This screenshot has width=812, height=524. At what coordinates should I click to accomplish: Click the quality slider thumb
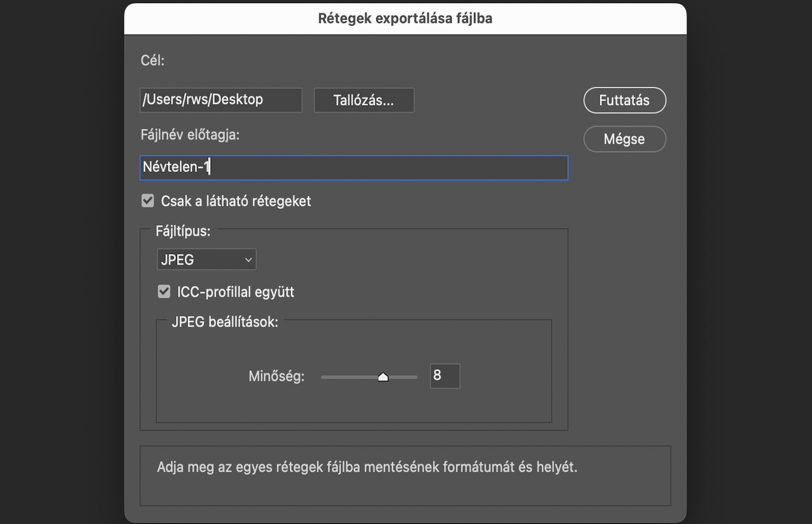coord(384,376)
